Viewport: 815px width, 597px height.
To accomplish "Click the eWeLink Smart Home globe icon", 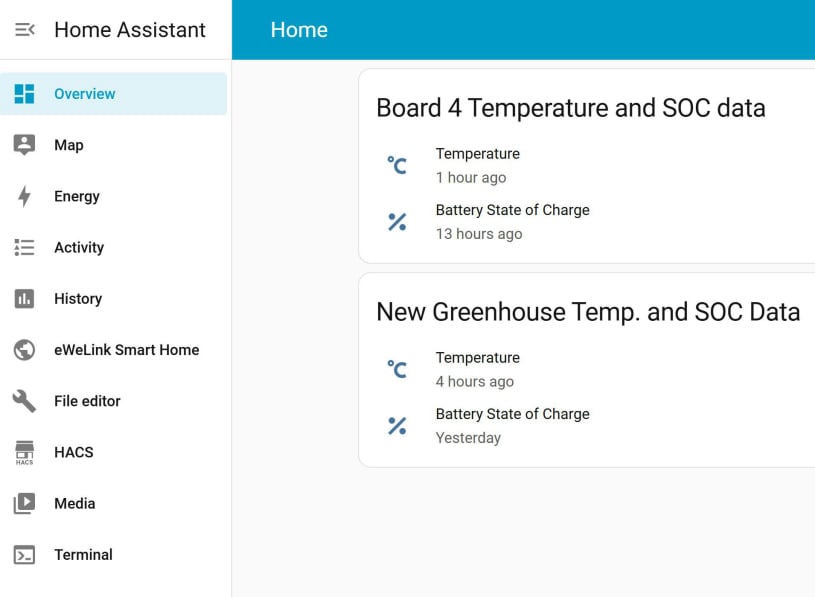I will click(x=24, y=349).
